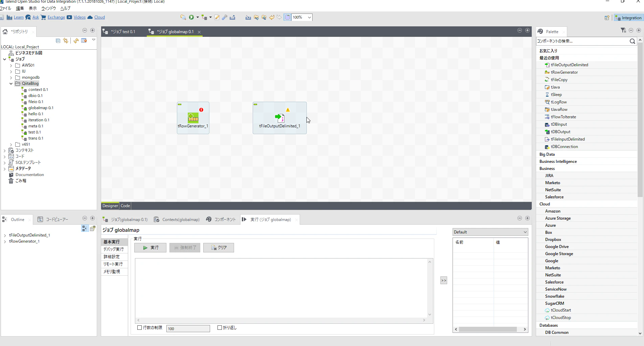Open the zoom 100% dropdown
The height and width of the screenshot is (346, 644).
309,17
